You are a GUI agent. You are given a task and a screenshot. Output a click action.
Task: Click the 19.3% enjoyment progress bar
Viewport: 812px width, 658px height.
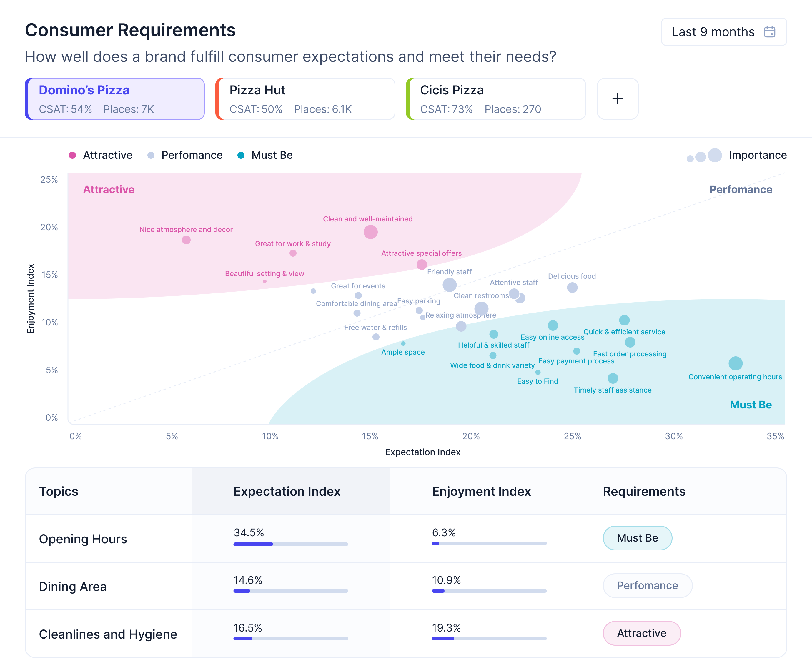(x=489, y=639)
